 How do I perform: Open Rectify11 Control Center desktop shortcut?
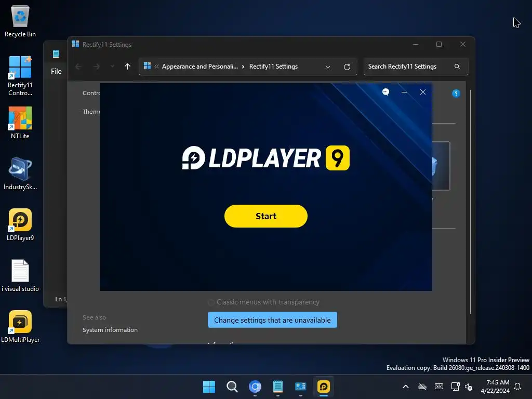pyautogui.click(x=20, y=76)
